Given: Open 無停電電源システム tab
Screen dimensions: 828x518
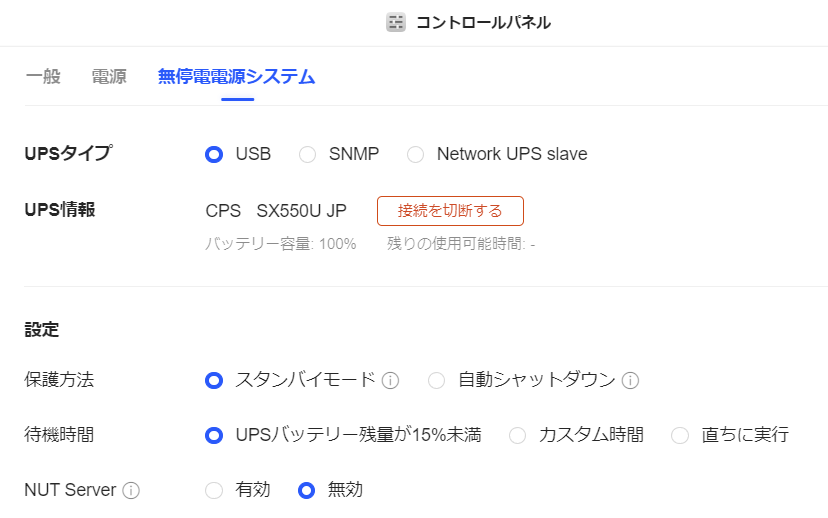Looking at the screenshot, I should tap(237, 76).
